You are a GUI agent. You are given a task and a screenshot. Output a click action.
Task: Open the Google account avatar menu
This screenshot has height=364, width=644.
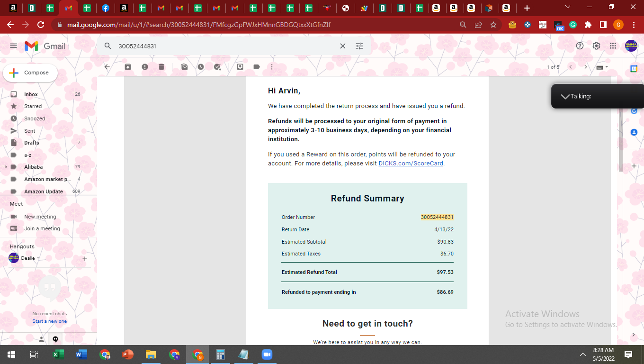(631, 46)
